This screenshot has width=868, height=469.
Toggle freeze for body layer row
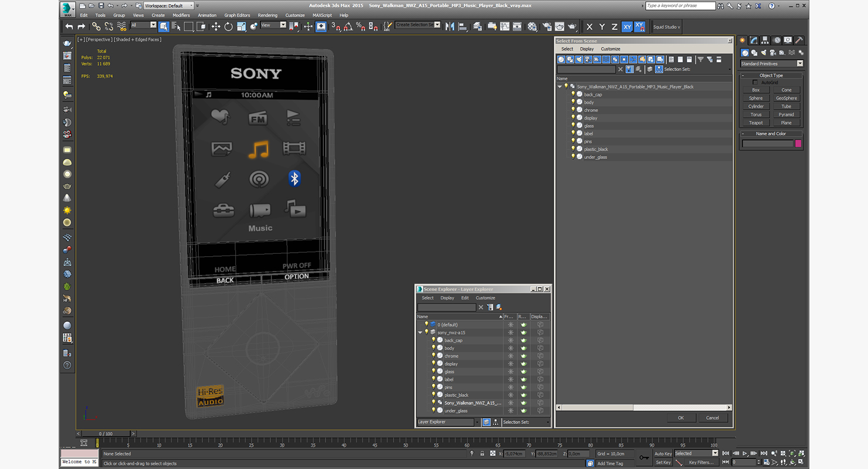coord(511,348)
